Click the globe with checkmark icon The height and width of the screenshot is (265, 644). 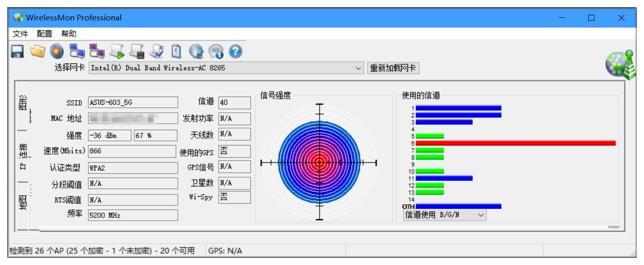click(x=195, y=51)
